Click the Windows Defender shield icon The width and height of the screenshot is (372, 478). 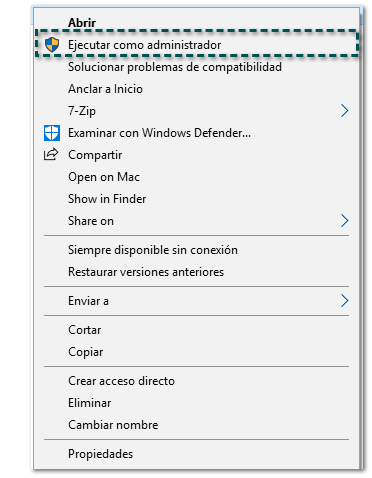[x=52, y=133]
